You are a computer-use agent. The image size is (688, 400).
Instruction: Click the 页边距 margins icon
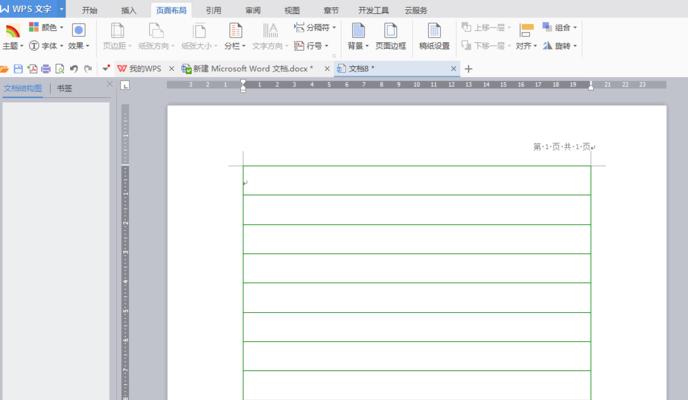pos(117,31)
